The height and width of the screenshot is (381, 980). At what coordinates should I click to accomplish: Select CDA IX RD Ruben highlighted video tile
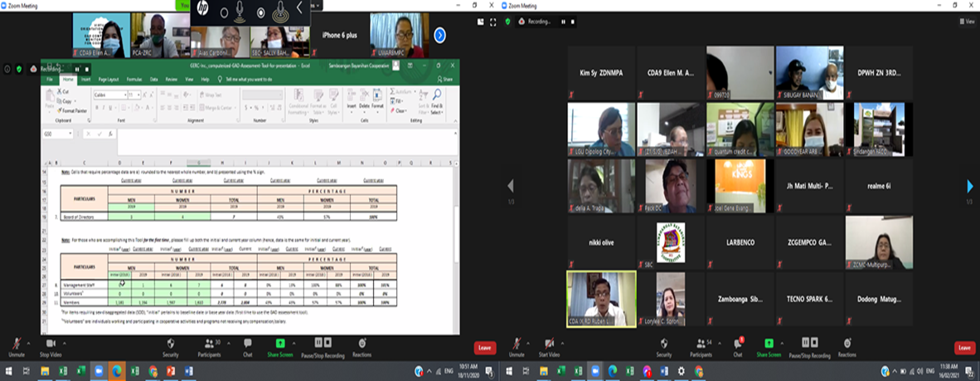point(601,299)
